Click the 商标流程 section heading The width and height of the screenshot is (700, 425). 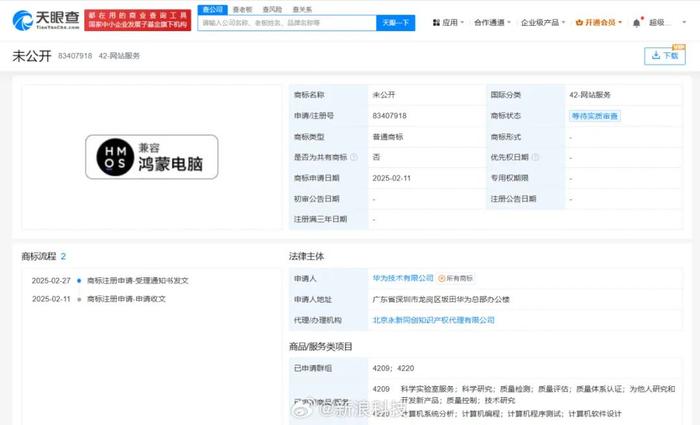(39, 256)
